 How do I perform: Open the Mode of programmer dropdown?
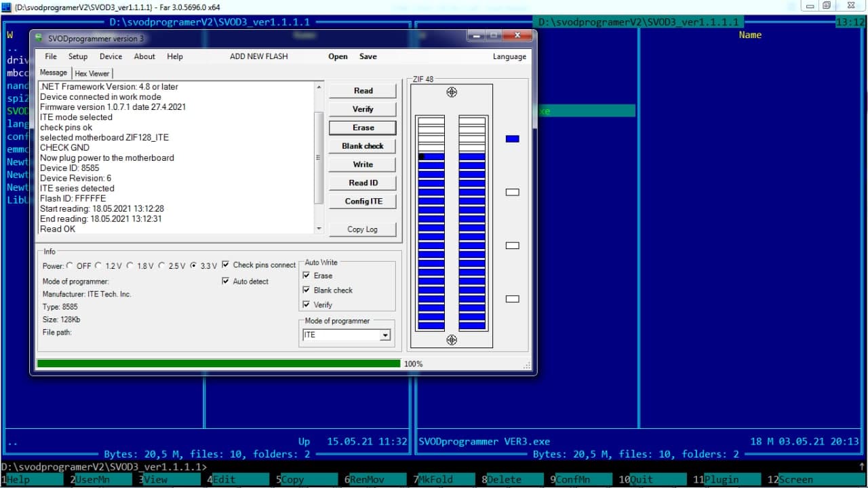[x=387, y=335]
